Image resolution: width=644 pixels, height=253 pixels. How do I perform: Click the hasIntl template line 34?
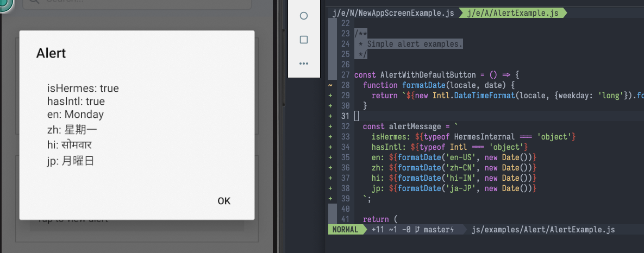tap(450, 147)
